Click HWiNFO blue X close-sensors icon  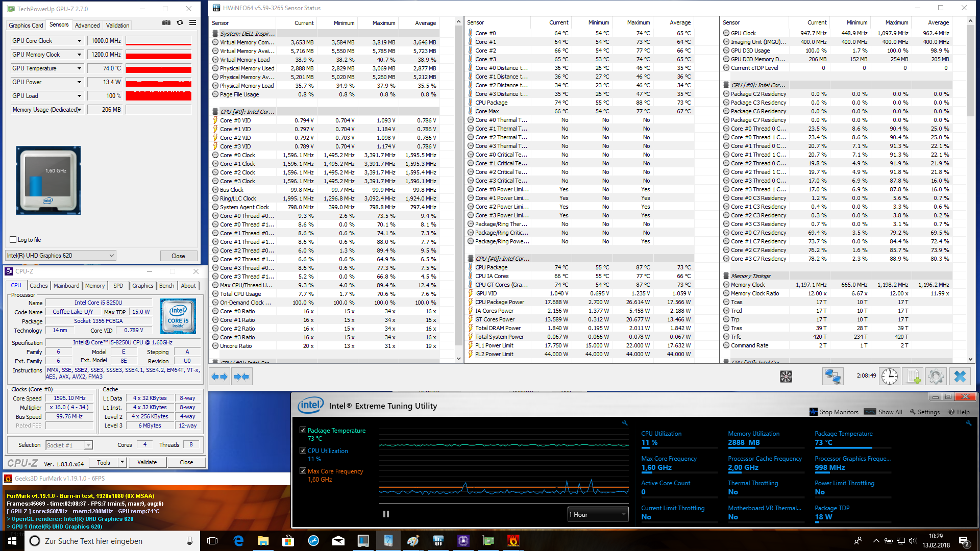[960, 377]
